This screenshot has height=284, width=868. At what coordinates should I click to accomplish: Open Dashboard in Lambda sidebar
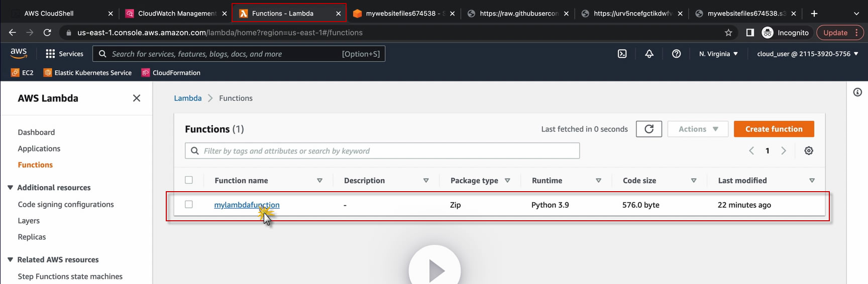pyautogui.click(x=36, y=132)
